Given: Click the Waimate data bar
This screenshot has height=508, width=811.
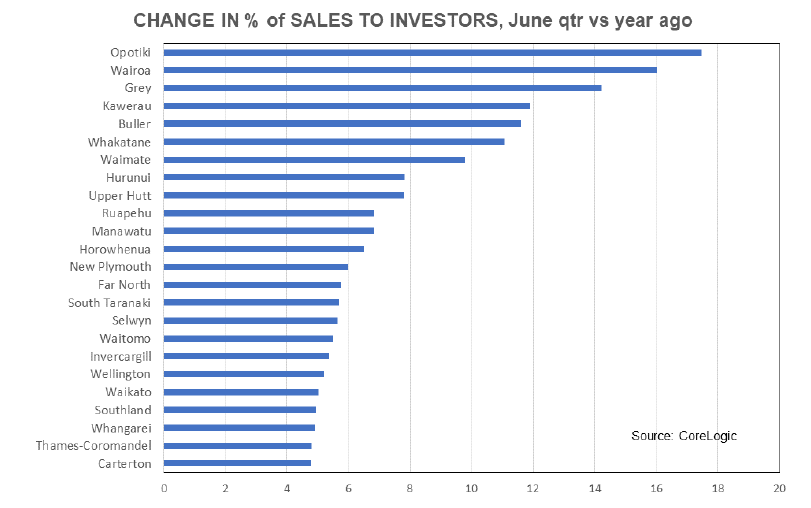Looking at the screenshot, I should [313, 159].
